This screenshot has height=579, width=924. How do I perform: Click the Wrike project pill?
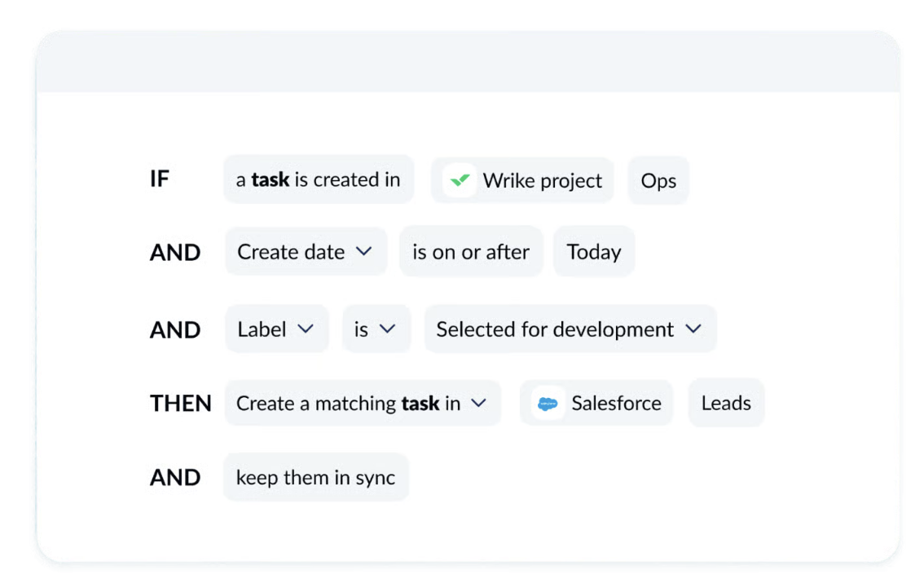521,180
